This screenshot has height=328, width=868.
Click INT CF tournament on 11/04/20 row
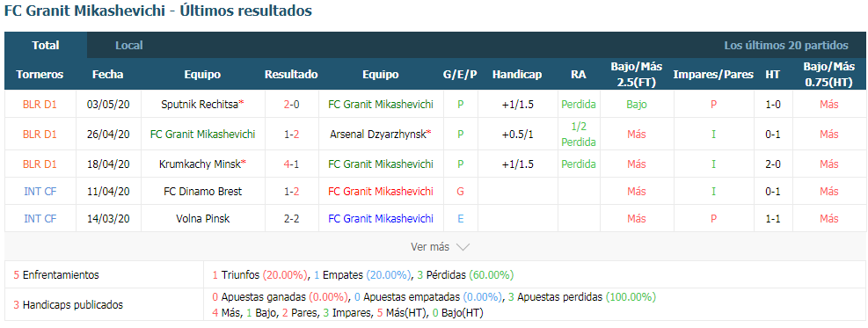coord(40,192)
